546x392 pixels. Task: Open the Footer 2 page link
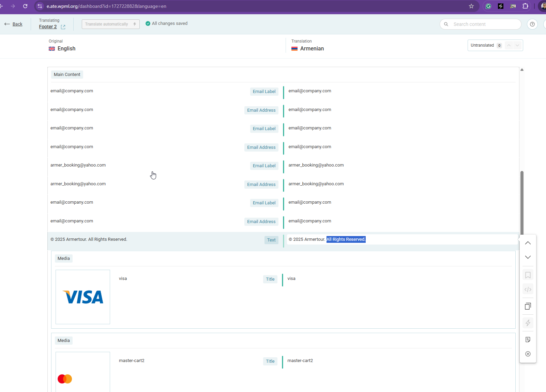[48, 27]
